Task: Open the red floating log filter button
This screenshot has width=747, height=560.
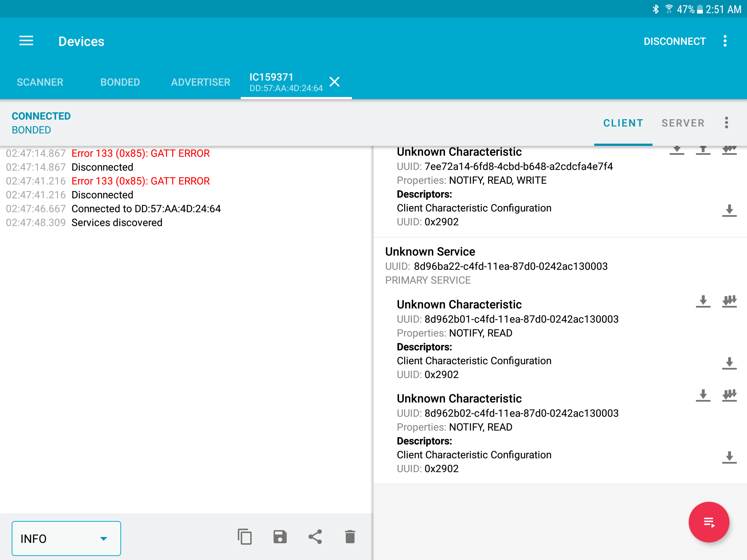Action: 708,522
